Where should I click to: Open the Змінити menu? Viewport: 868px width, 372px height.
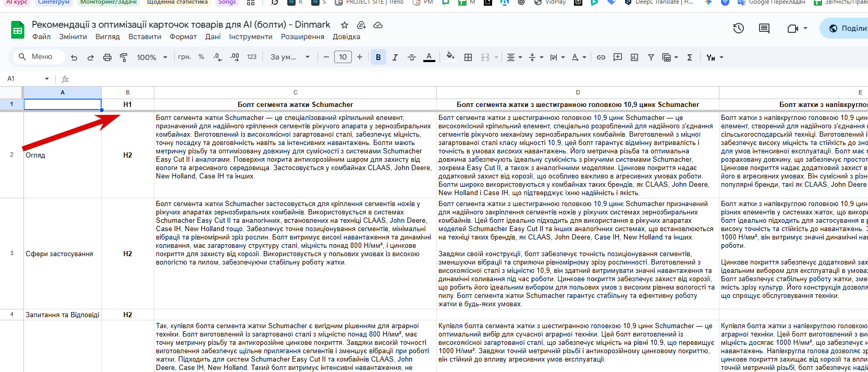click(x=73, y=37)
